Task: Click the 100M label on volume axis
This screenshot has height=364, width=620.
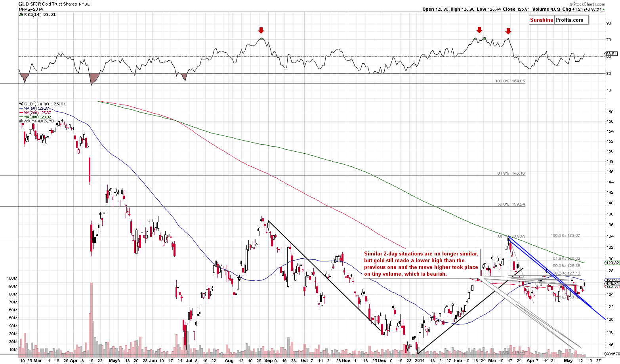Action: tap(12, 278)
